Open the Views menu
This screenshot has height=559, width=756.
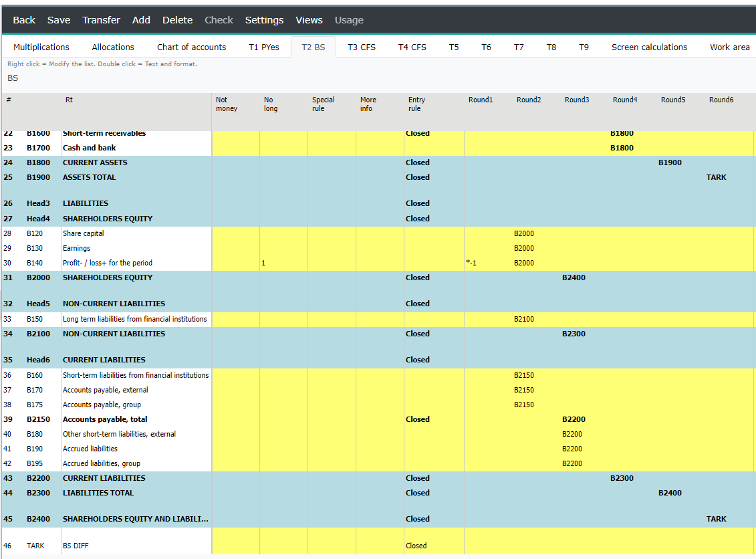point(309,20)
